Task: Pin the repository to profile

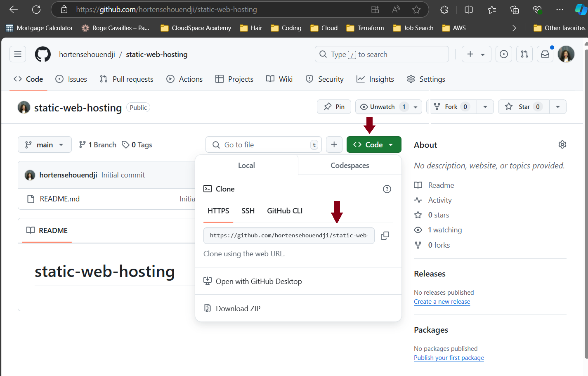Action: coord(334,107)
